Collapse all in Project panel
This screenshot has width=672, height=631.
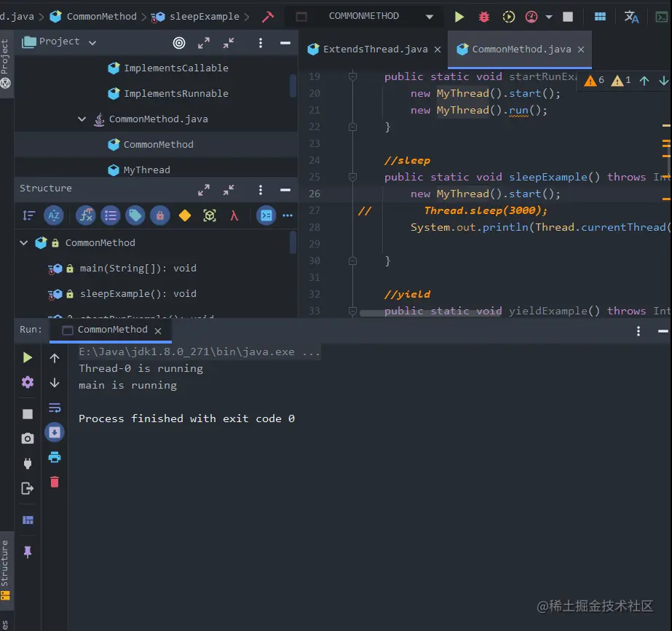229,43
